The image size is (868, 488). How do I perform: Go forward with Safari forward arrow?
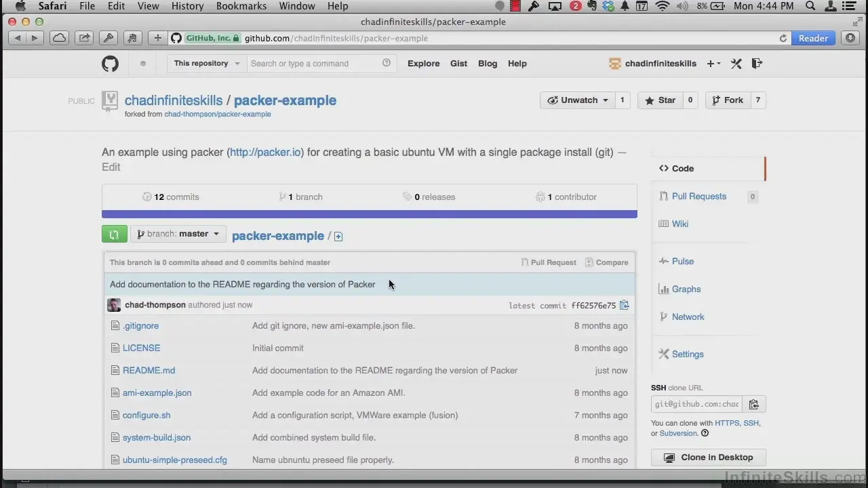pos(34,38)
